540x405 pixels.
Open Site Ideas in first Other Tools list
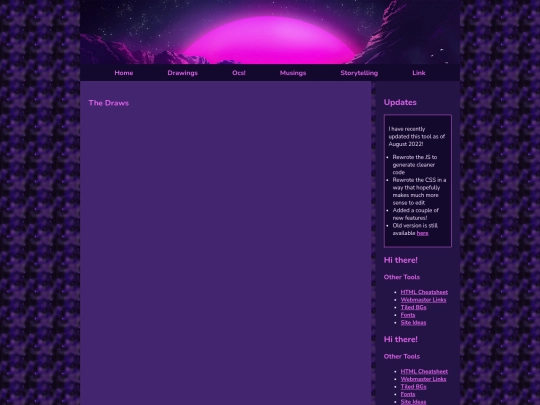pyautogui.click(x=413, y=323)
